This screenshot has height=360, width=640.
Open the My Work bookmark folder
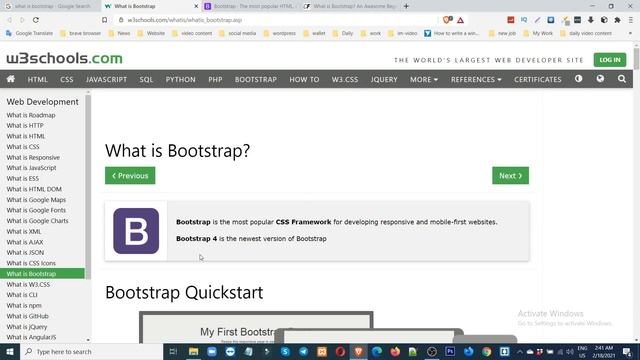coord(538,33)
